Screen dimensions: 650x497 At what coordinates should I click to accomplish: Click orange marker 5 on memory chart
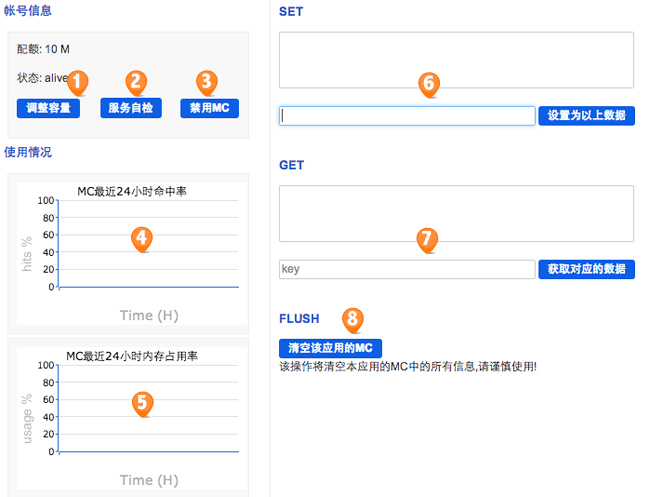click(142, 402)
